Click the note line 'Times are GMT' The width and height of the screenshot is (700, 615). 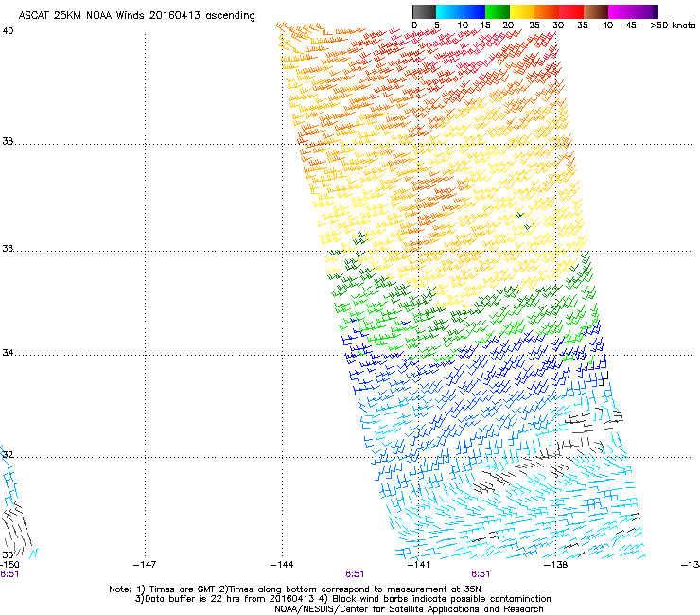click(x=295, y=589)
